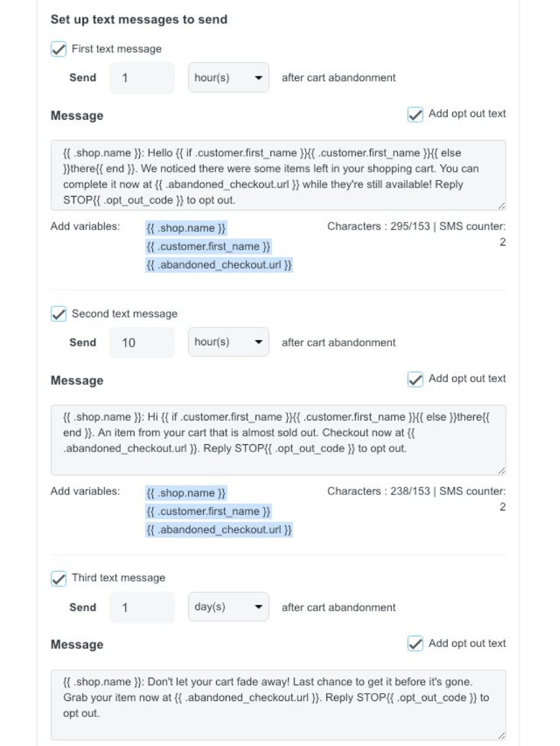The image size is (560, 746).
Task: Open the hour(s) dropdown for the first message
Action: pyautogui.click(x=228, y=77)
